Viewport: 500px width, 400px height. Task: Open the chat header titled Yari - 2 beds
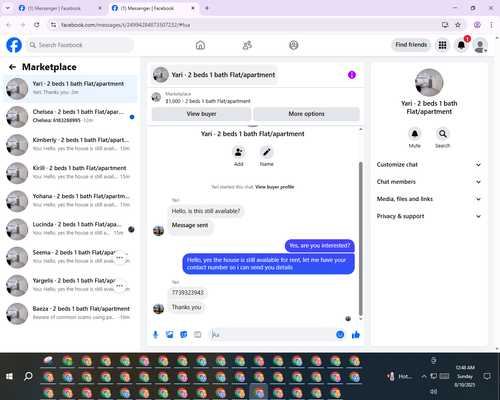click(214, 75)
